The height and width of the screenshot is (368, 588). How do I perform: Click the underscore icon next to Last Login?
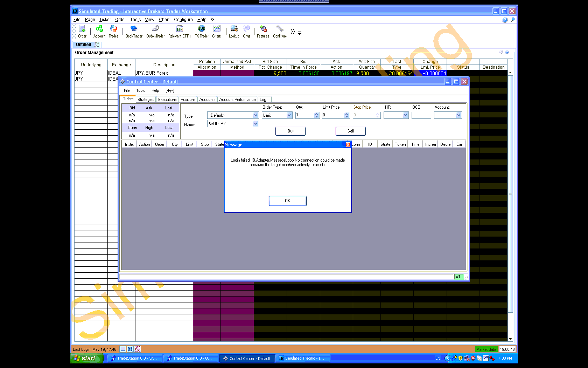pos(123,349)
